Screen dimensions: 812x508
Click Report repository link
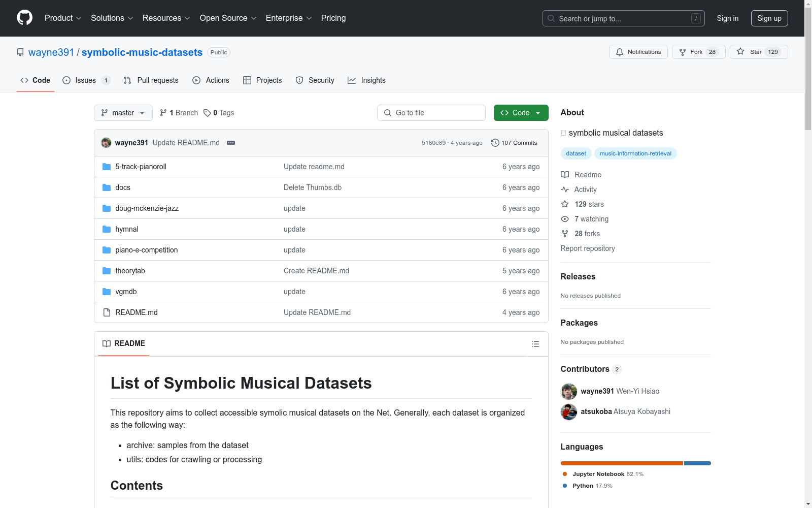point(588,248)
